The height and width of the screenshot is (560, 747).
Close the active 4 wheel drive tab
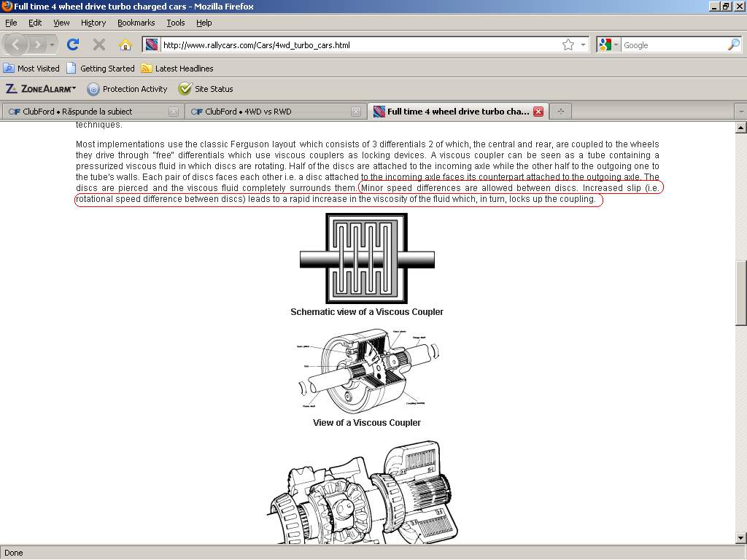pyautogui.click(x=538, y=112)
